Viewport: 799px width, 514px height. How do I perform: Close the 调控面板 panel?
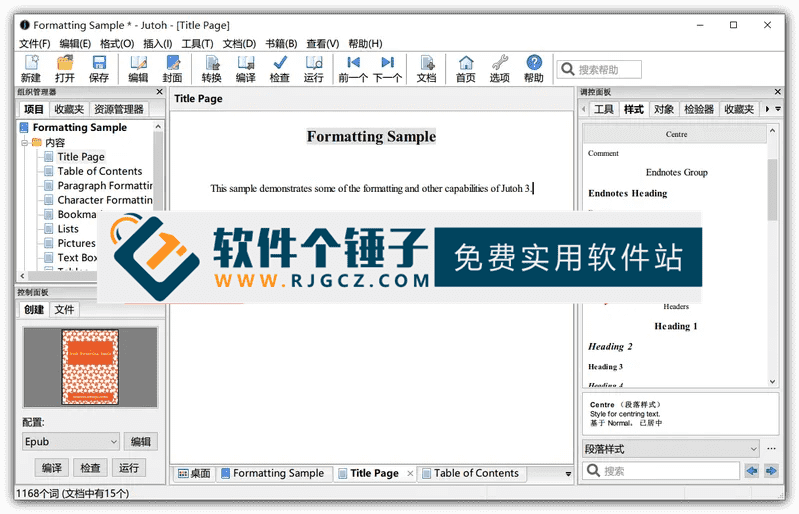[x=778, y=92]
